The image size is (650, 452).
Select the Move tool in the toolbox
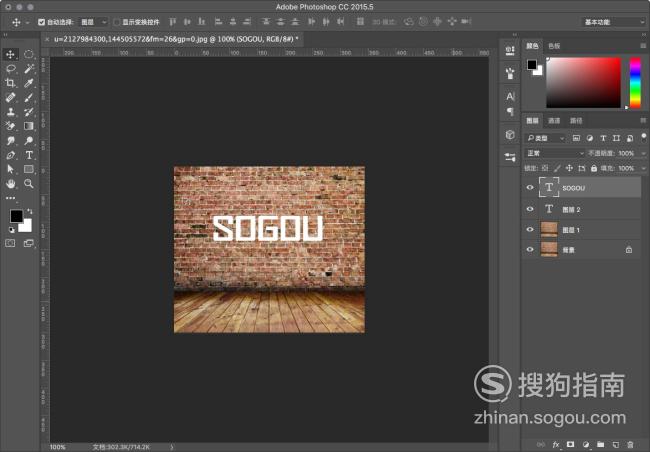(10, 54)
